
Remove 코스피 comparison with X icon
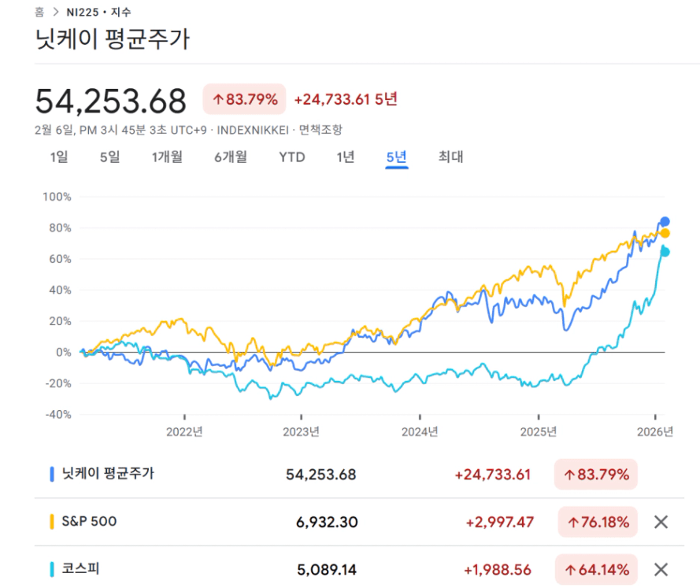[x=661, y=569]
